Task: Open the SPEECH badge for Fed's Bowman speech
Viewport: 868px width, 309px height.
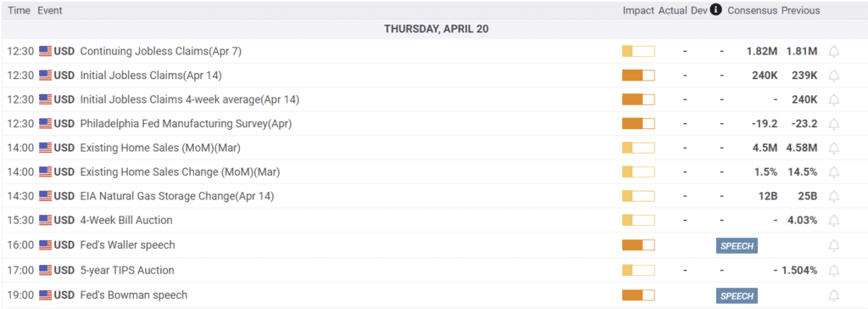Action: point(737,295)
